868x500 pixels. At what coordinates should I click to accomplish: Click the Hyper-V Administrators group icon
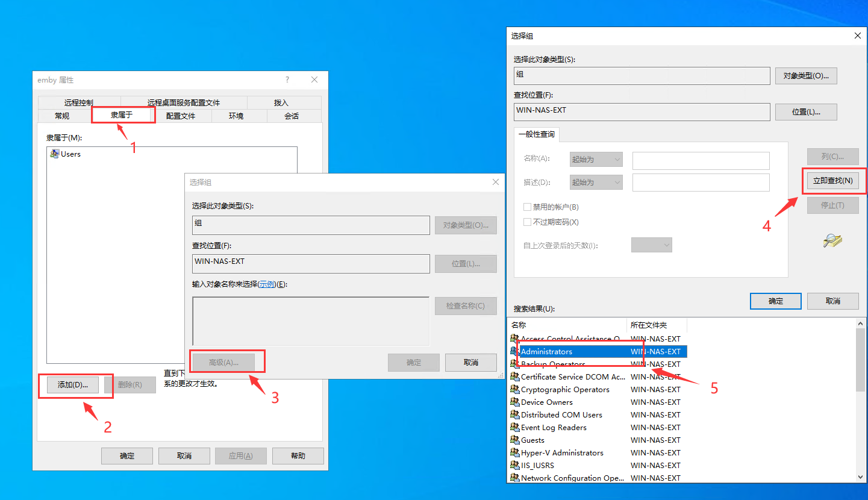pos(514,453)
